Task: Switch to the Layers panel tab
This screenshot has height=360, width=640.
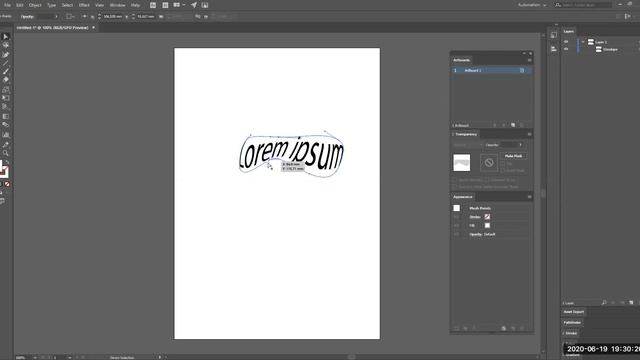Action: click(x=569, y=31)
